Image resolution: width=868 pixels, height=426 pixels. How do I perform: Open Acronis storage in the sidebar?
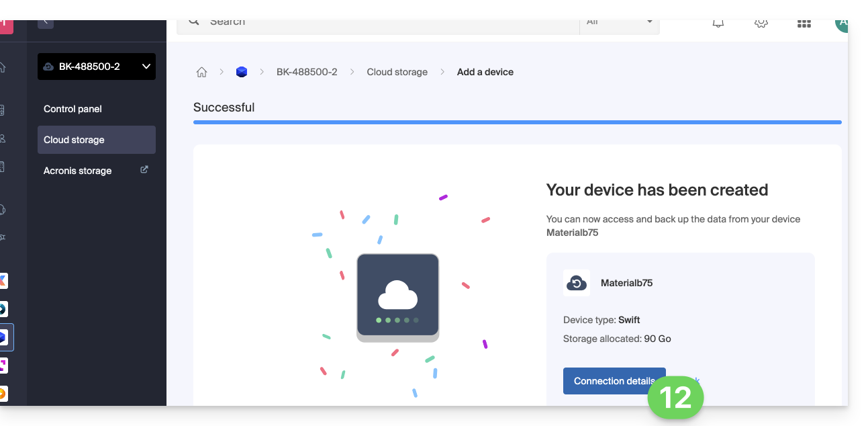78,171
